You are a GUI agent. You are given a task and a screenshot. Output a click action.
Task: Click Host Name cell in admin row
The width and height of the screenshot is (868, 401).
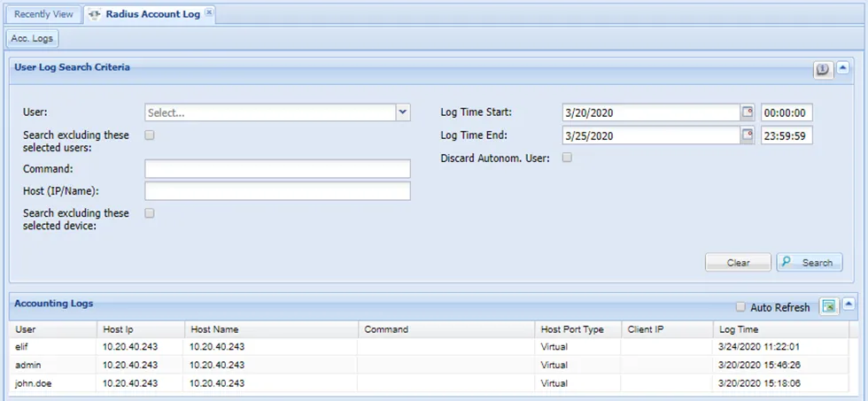(x=271, y=365)
